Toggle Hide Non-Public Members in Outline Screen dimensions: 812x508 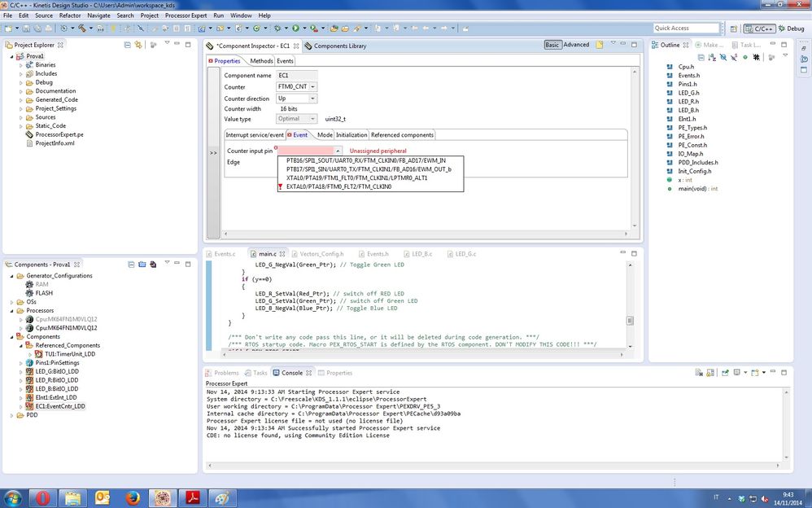pyautogui.click(x=745, y=57)
